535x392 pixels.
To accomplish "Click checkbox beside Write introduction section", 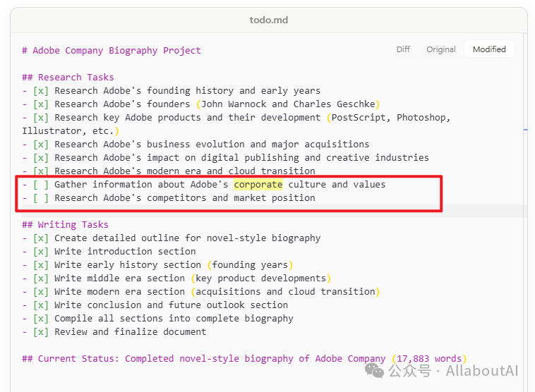I will point(41,252).
